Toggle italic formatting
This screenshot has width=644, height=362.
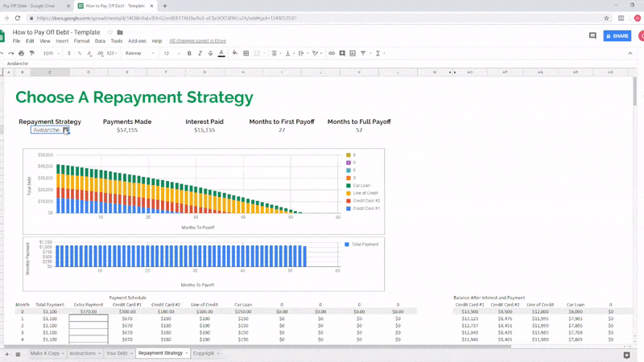tap(200, 53)
